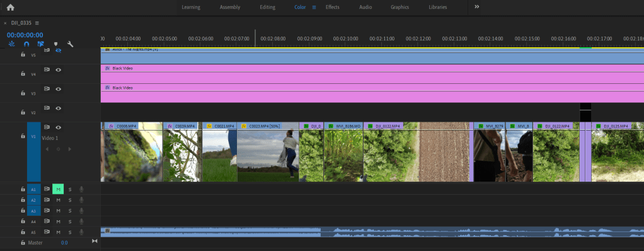Hide Video 1 track output
The height and width of the screenshot is (251, 644).
pyautogui.click(x=59, y=127)
